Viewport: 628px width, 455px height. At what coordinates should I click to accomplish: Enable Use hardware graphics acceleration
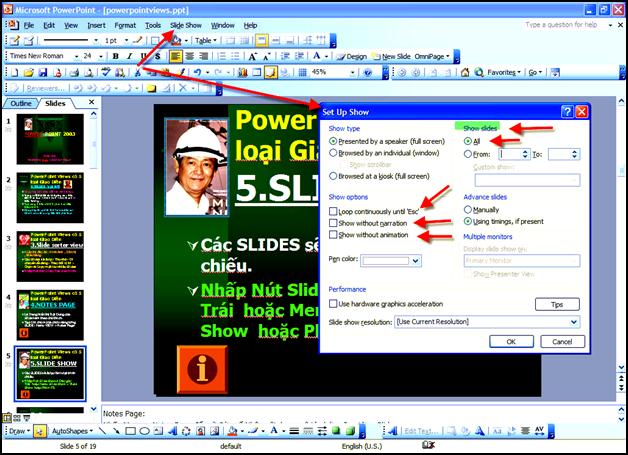point(333,304)
